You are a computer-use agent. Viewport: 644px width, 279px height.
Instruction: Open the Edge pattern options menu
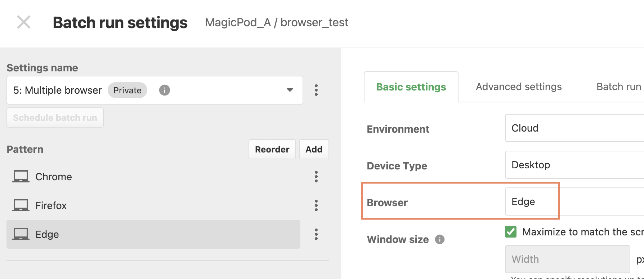point(316,234)
